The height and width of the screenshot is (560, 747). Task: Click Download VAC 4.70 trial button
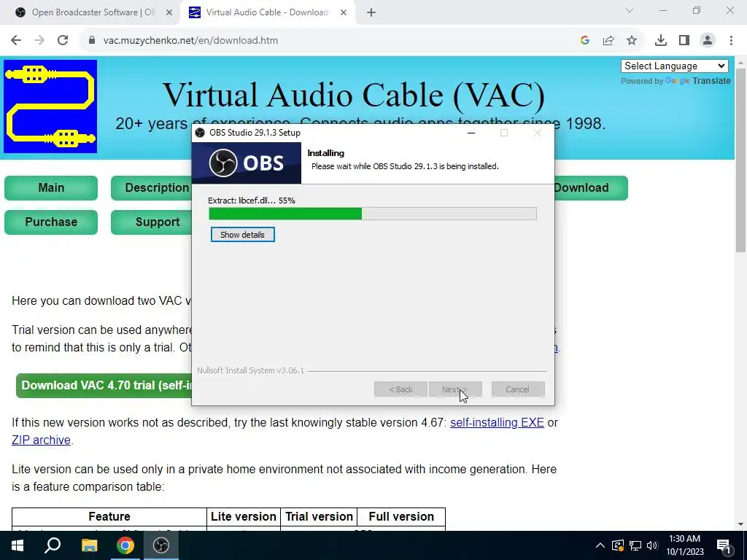point(104,385)
